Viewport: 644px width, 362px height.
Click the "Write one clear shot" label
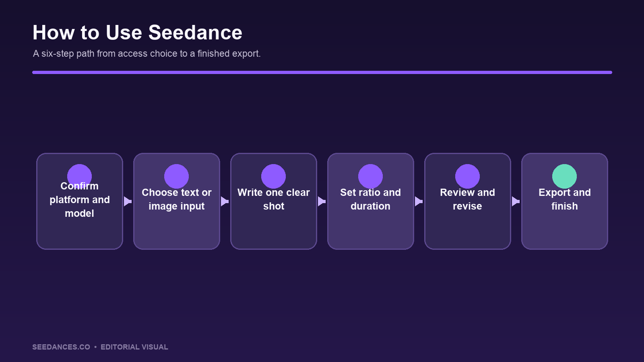pyautogui.click(x=274, y=199)
